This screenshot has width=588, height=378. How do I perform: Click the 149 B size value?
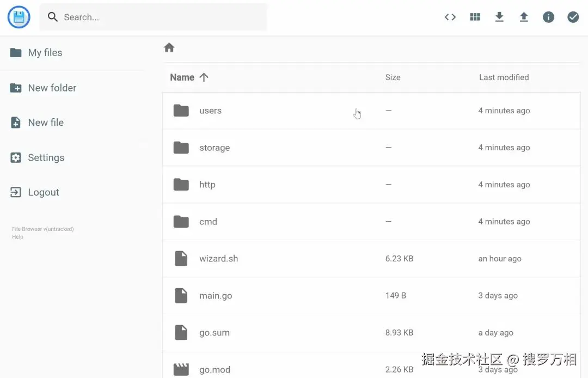click(396, 296)
